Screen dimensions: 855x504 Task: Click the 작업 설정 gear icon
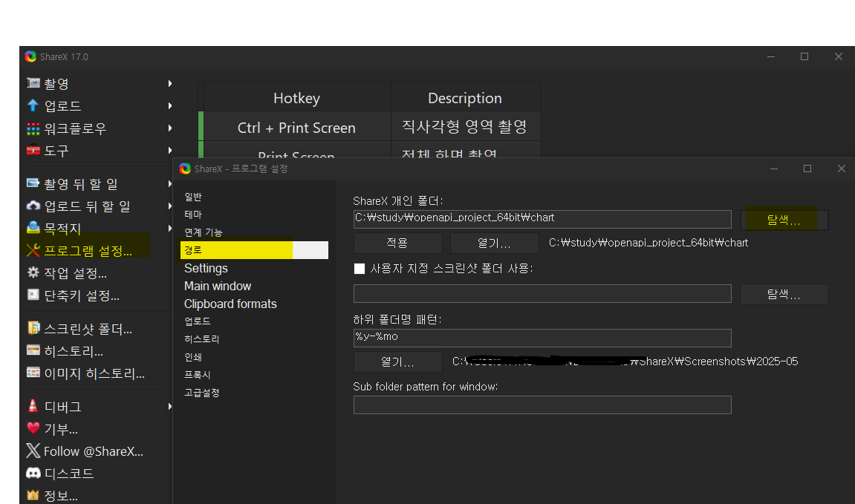pyautogui.click(x=33, y=272)
